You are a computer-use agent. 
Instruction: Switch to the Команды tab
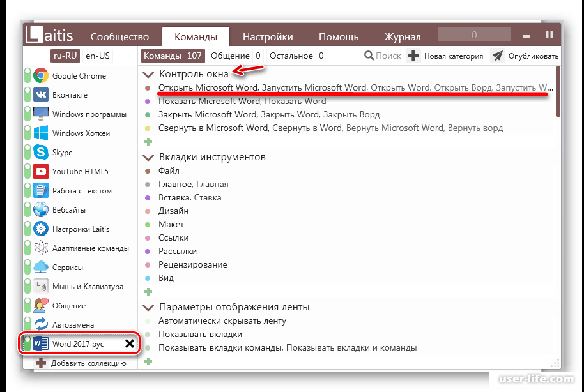196,36
